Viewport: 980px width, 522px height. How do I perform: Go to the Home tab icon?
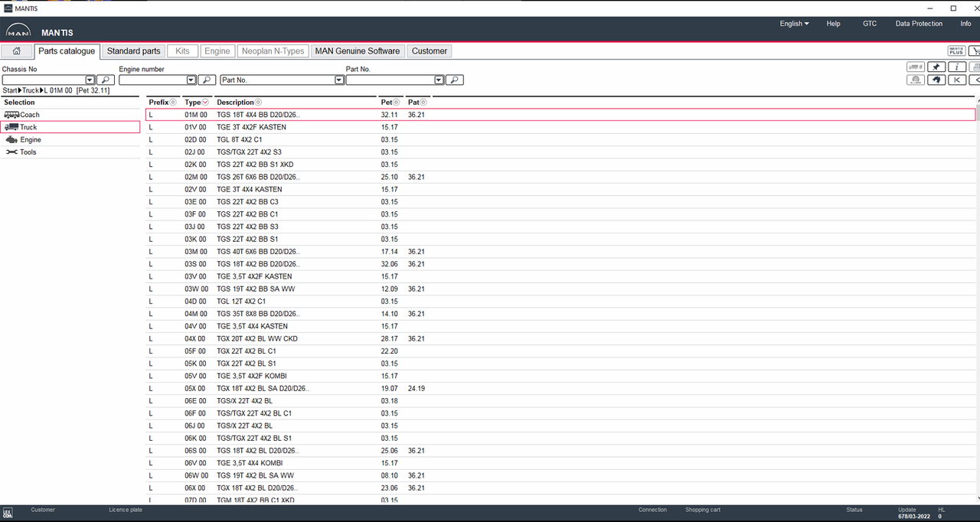click(16, 51)
